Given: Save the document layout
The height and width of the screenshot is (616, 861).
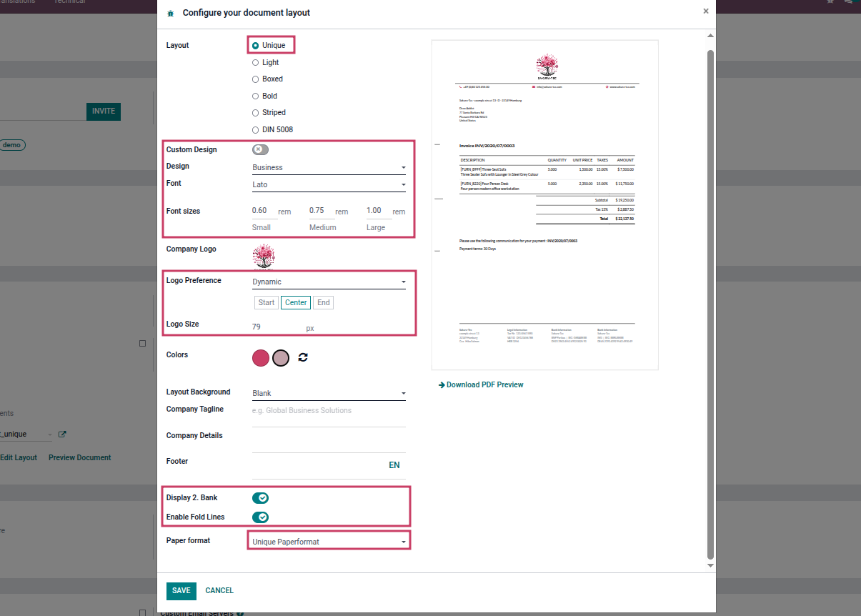Looking at the screenshot, I should coord(181,591).
